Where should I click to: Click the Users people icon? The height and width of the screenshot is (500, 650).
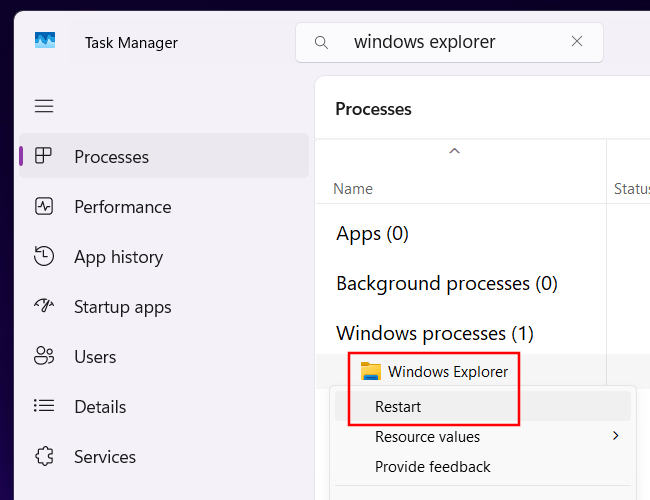tap(44, 356)
